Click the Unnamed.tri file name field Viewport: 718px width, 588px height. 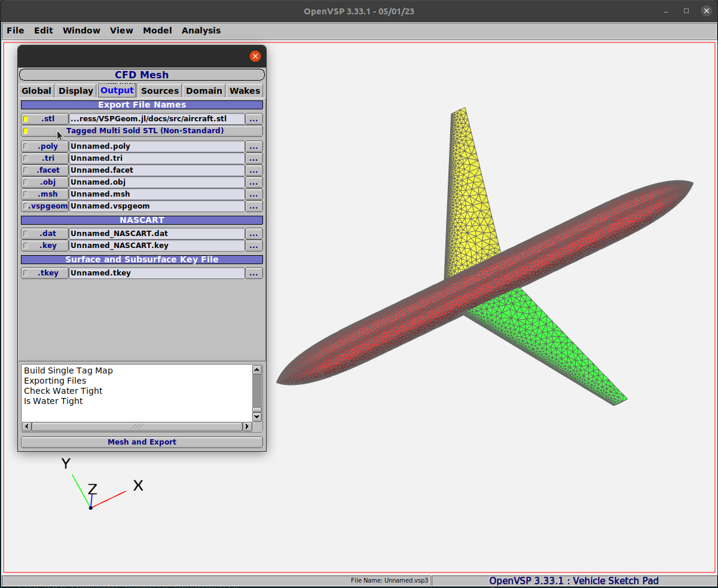(x=157, y=158)
